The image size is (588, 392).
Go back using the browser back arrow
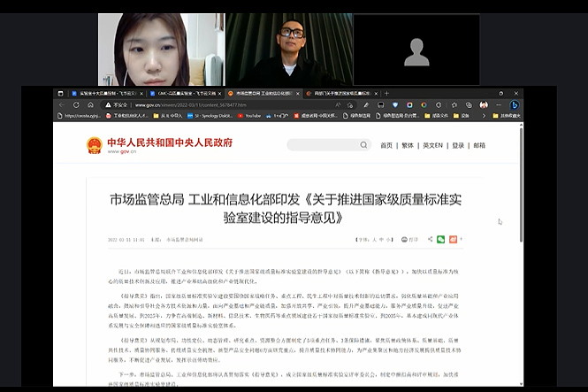click(62, 105)
